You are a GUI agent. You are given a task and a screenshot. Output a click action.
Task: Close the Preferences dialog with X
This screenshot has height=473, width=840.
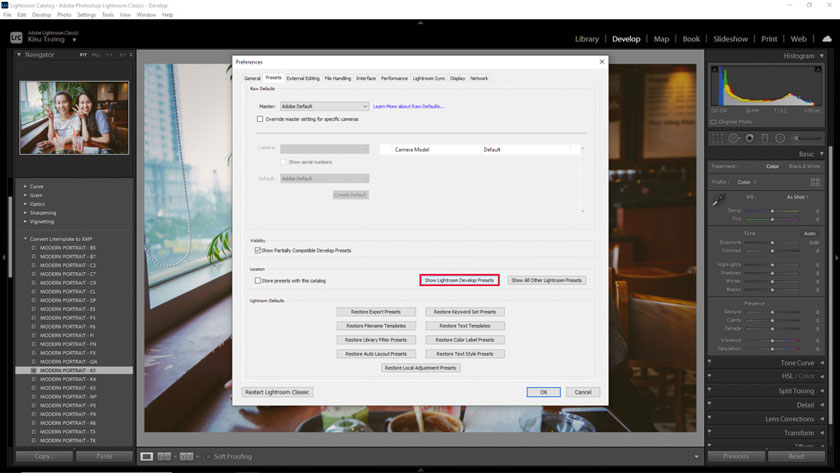[x=602, y=62]
